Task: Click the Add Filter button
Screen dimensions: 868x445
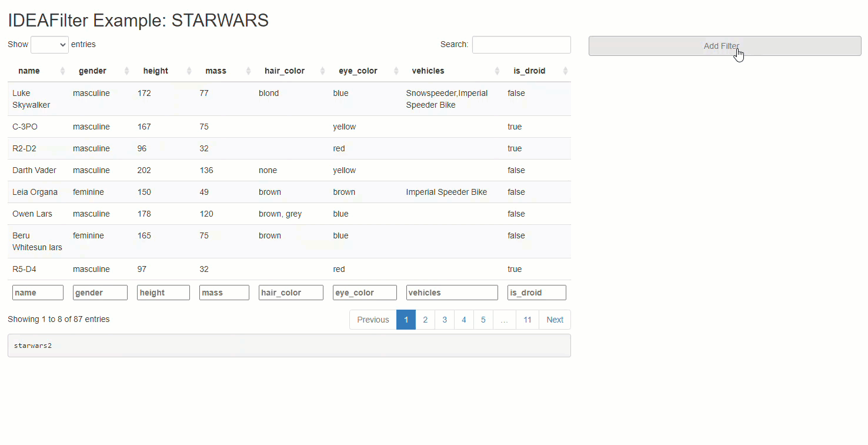Action: [725, 46]
